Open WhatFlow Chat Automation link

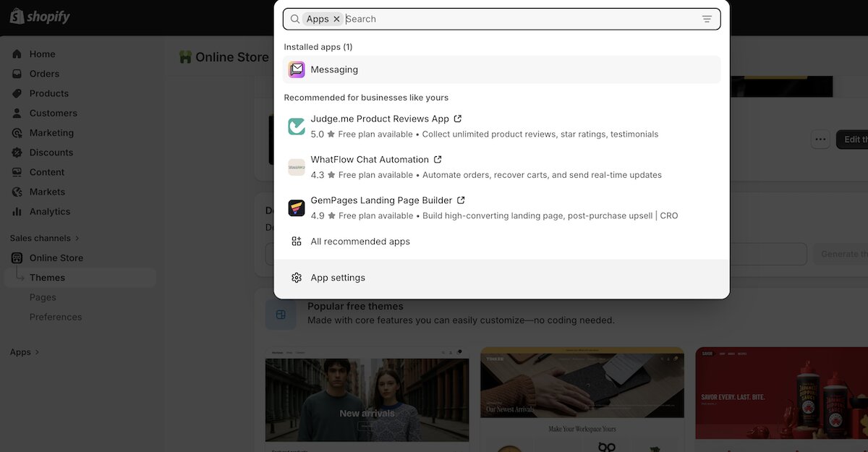tap(370, 159)
